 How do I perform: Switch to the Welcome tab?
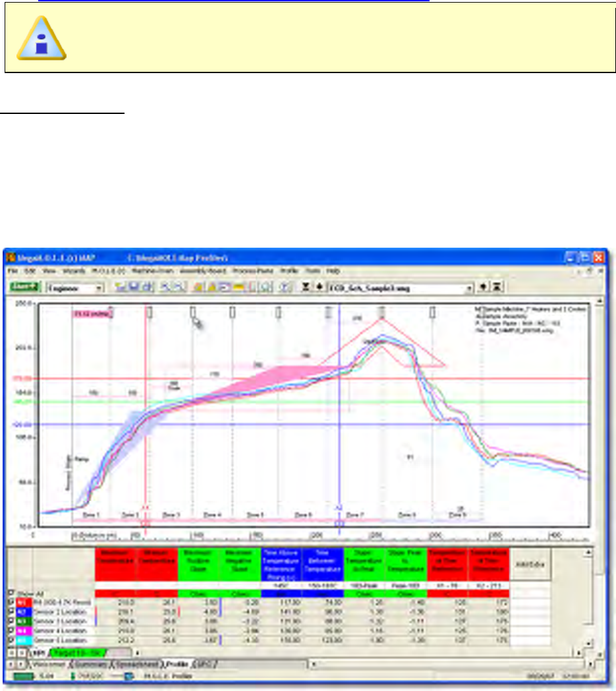click(x=49, y=664)
